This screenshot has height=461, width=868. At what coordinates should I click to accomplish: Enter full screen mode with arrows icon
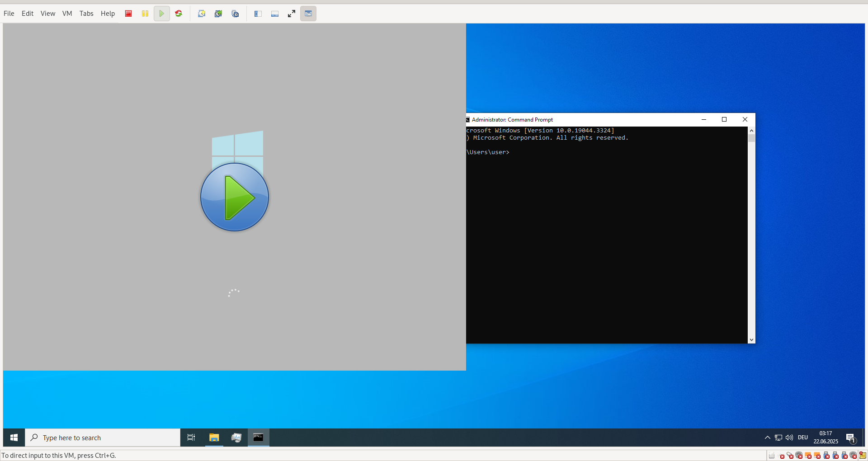click(x=292, y=14)
